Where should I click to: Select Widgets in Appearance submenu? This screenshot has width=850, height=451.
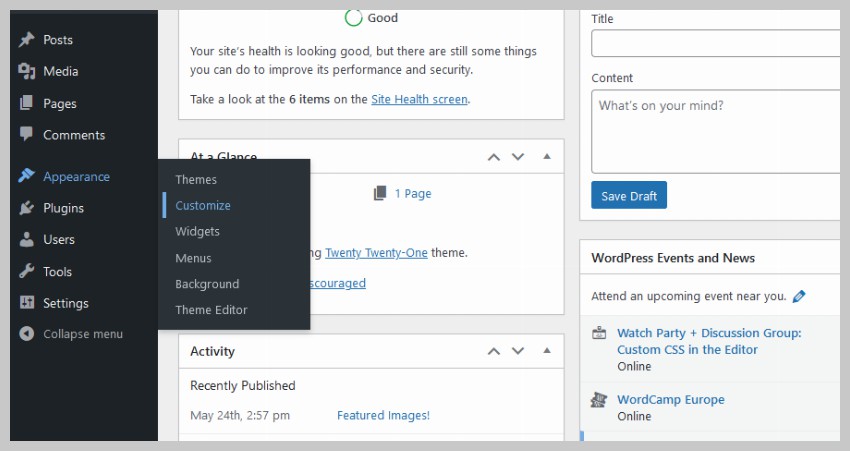click(x=197, y=231)
